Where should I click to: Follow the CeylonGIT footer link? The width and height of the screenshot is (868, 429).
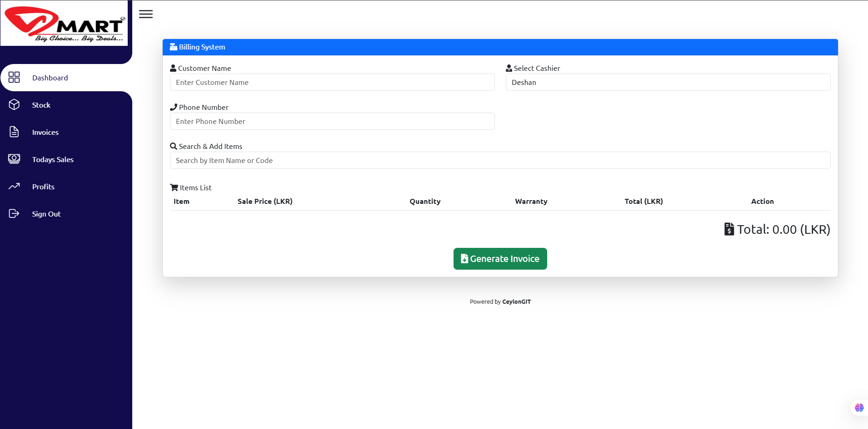[516, 302]
